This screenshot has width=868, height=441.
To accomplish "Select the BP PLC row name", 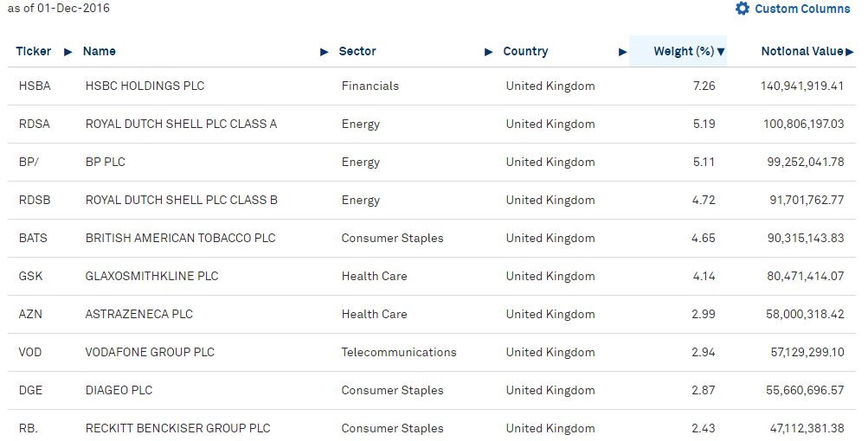I will click(x=106, y=162).
